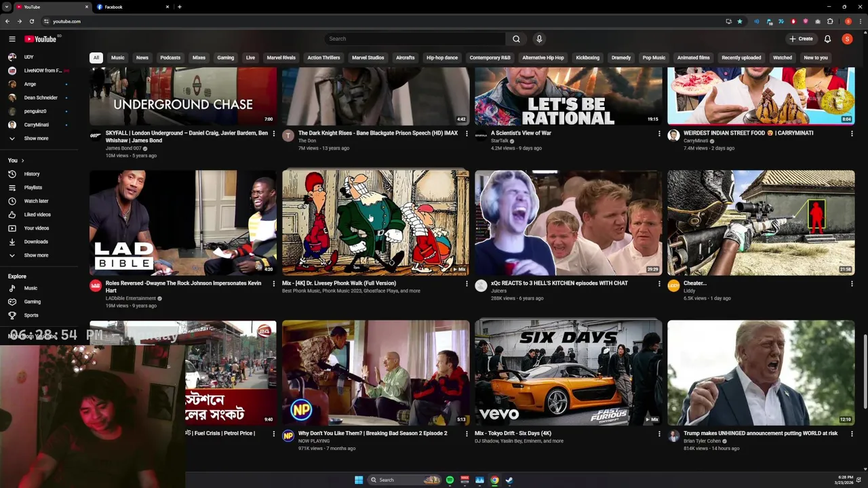Open YouTube notifications bell

(827, 39)
